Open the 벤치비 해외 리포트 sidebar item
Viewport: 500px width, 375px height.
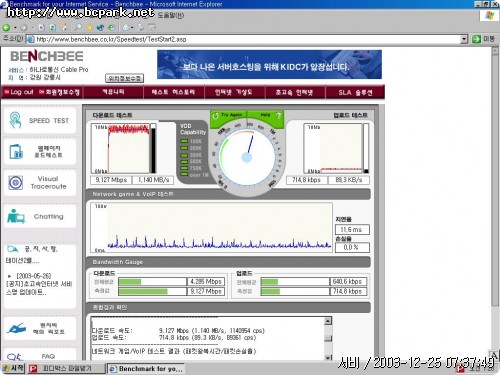[x=40, y=328]
